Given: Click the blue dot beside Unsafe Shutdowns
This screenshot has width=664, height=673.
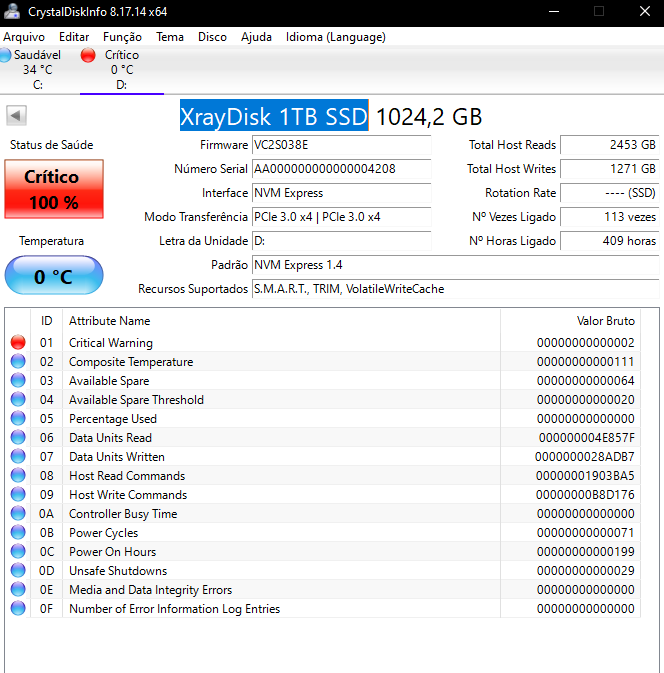Looking at the screenshot, I should tap(18, 570).
